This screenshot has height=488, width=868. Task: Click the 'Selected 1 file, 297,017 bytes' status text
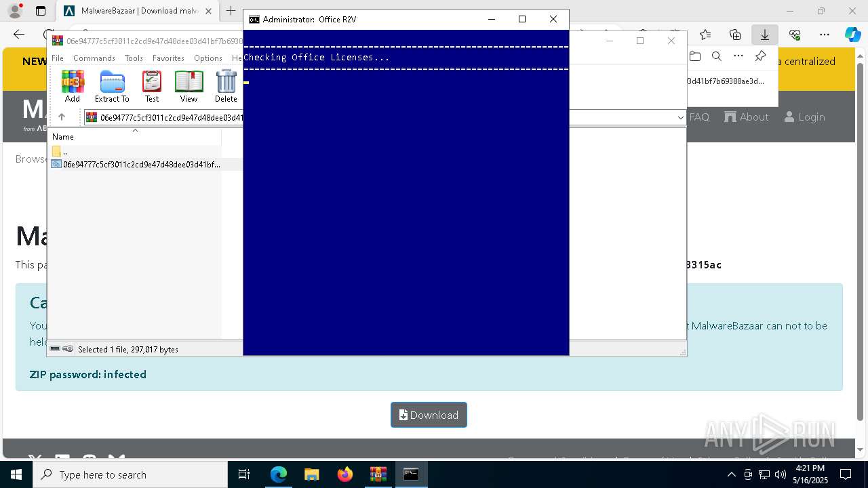tap(128, 350)
